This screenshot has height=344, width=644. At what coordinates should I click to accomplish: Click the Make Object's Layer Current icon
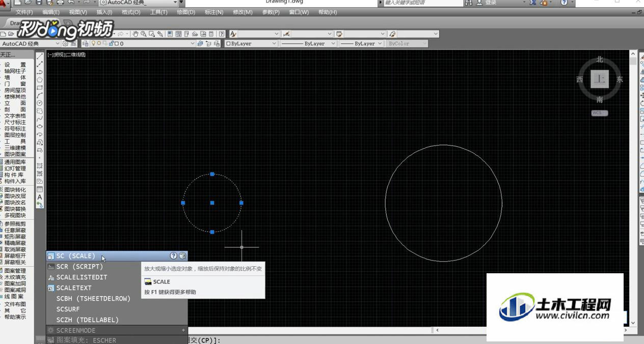(200, 44)
